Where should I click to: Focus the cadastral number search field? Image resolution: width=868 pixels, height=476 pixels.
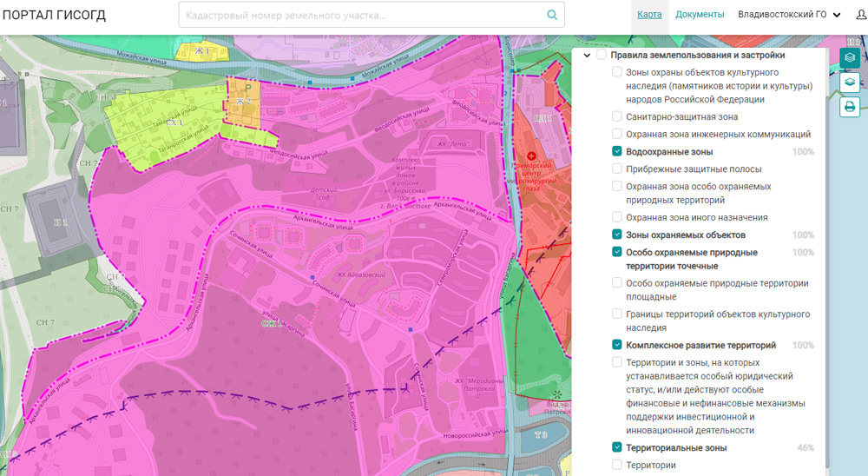360,15
